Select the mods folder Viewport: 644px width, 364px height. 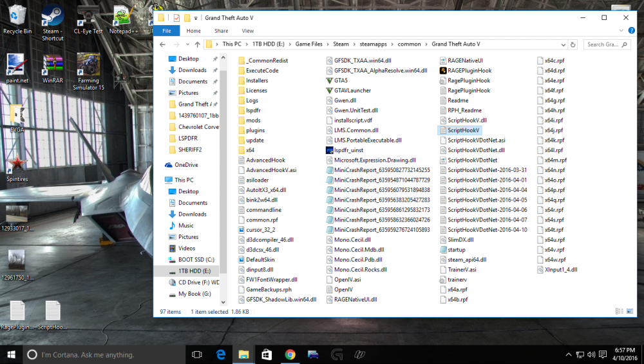(x=249, y=120)
